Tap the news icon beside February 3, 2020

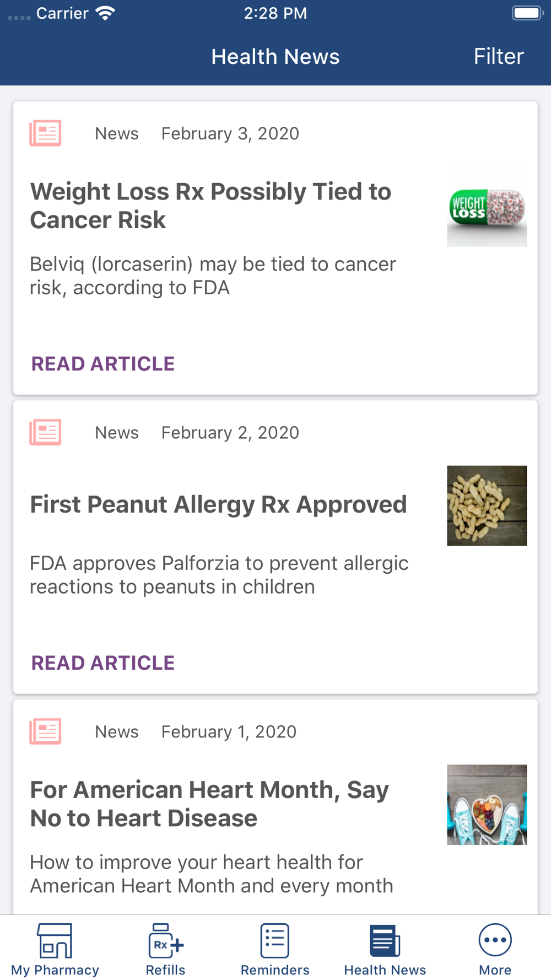45,133
